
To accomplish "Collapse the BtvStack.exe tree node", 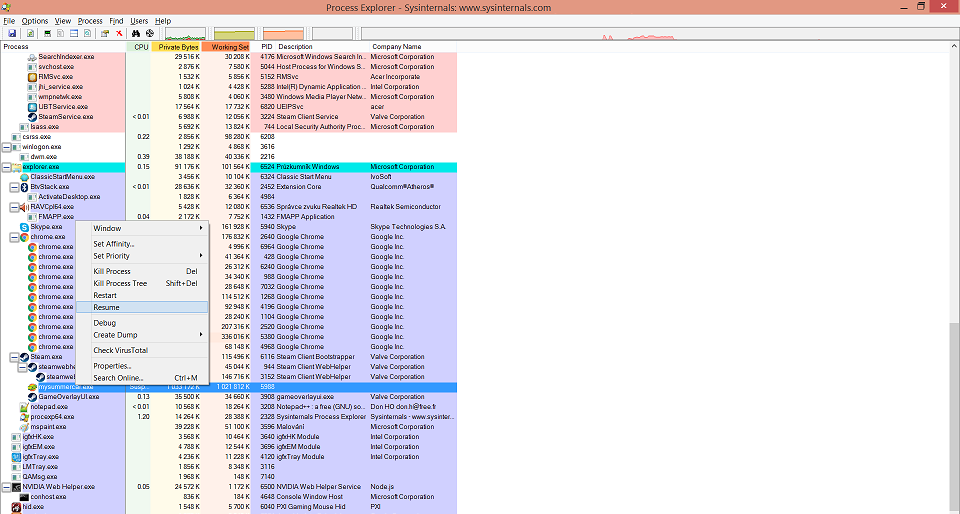I will 14,187.
